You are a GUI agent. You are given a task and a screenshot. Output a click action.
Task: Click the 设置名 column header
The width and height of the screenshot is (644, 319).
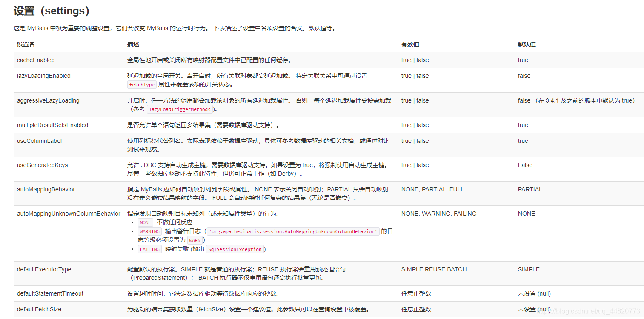26,44
